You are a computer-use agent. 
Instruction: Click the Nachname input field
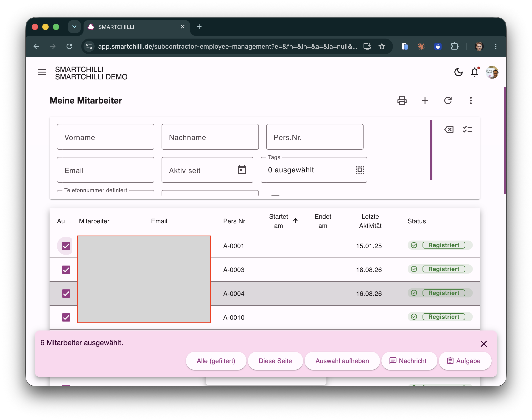[210, 137]
